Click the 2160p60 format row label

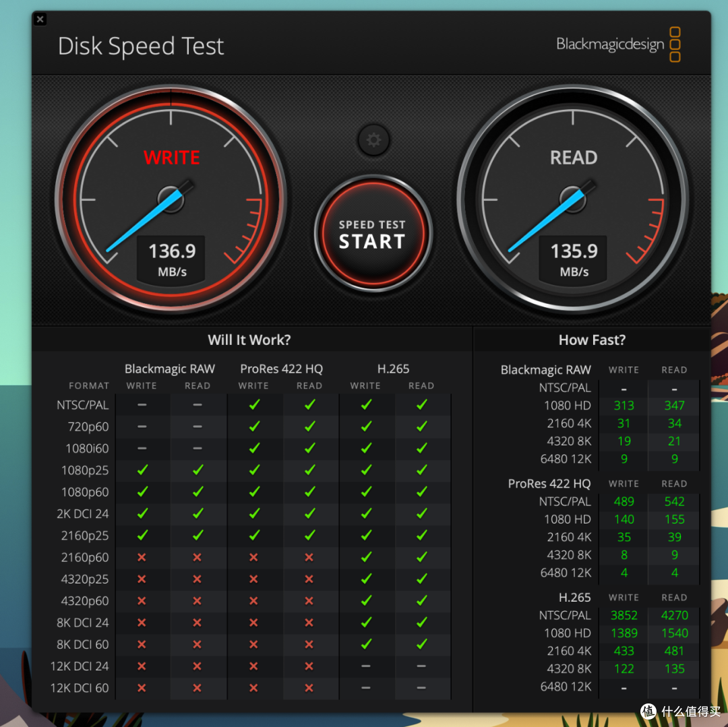(84, 558)
